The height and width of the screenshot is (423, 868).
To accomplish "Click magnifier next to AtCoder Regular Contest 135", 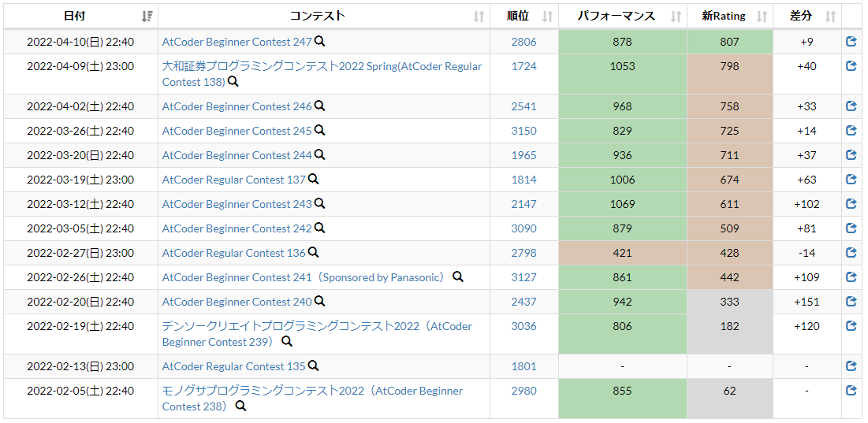I will point(313,365).
